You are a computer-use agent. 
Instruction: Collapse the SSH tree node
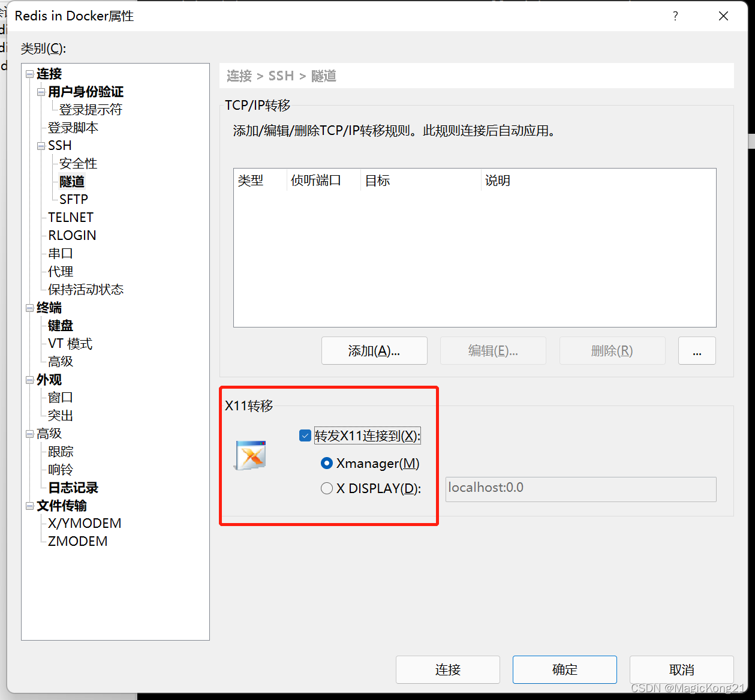click(41, 146)
